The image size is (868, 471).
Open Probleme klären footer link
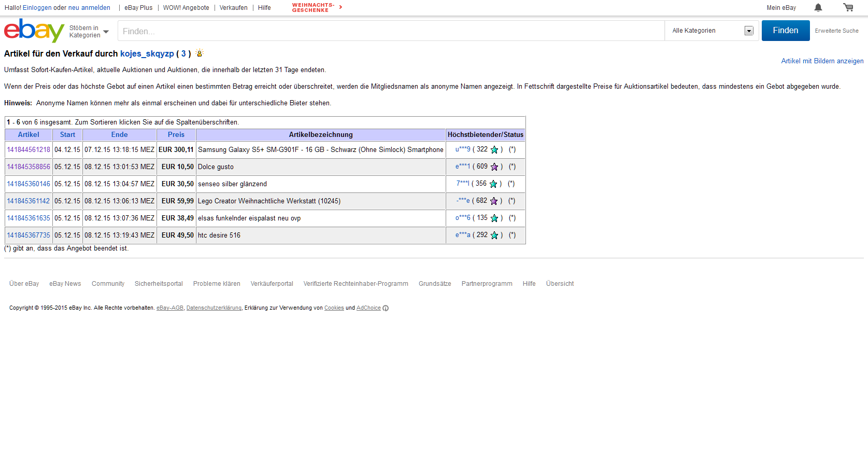217,284
